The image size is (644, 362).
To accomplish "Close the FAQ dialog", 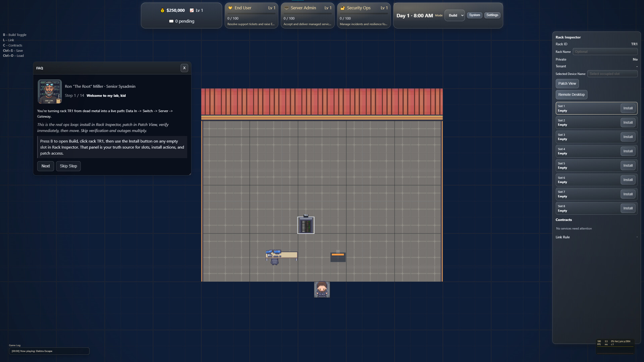I will click(184, 68).
